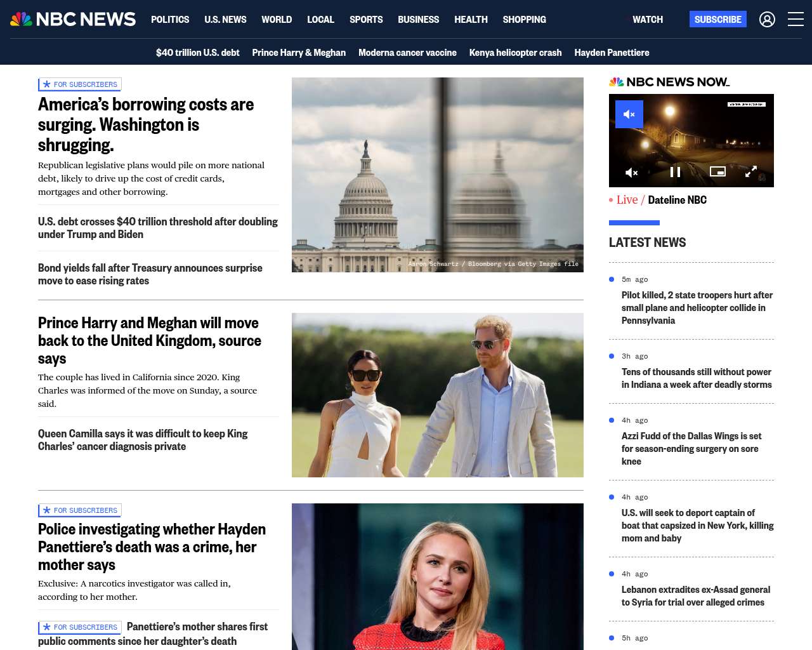Open the Local section
This screenshot has width=812, height=650.
click(320, 20)
